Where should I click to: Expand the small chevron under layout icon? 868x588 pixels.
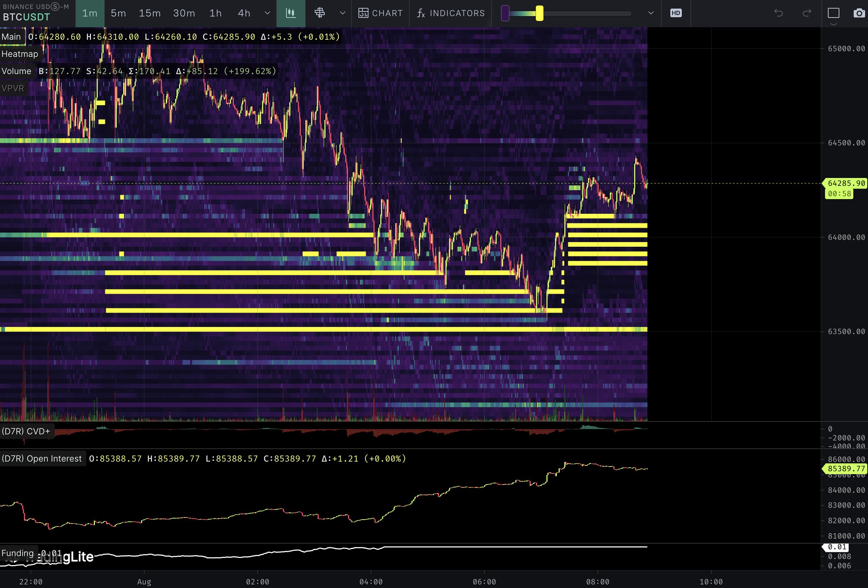[x=834, y=24]
